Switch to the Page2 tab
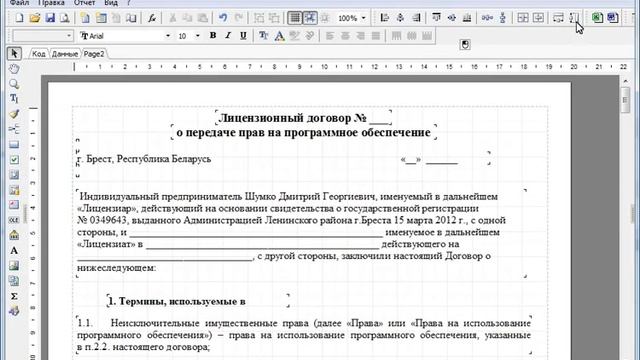This screenshot has width=640, height=360. point(94,54)
